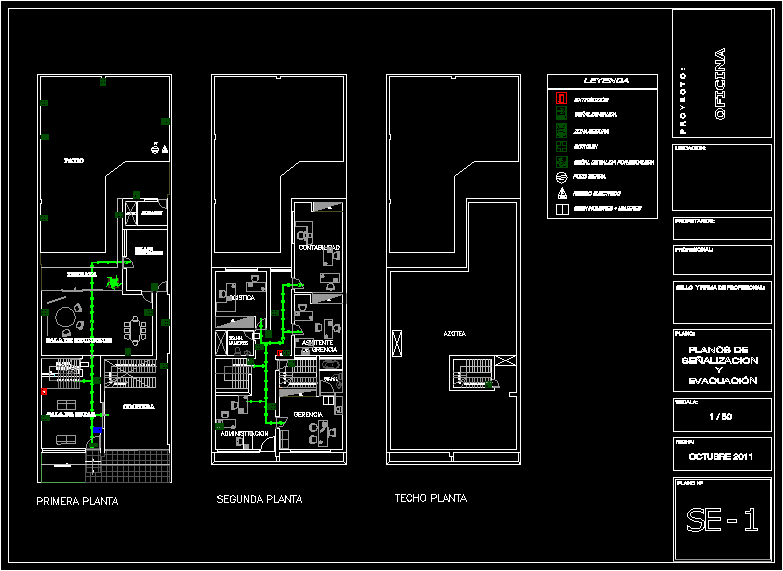783x571 pixels.
Task: Click the AZOTEA label on roof plan
Action: pos(454,334)
